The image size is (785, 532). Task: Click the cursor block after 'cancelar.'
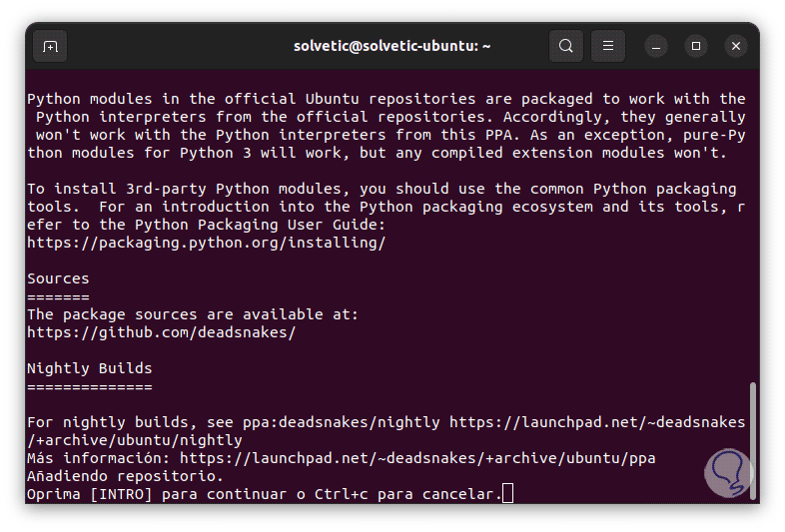click(x=507, y=494)
